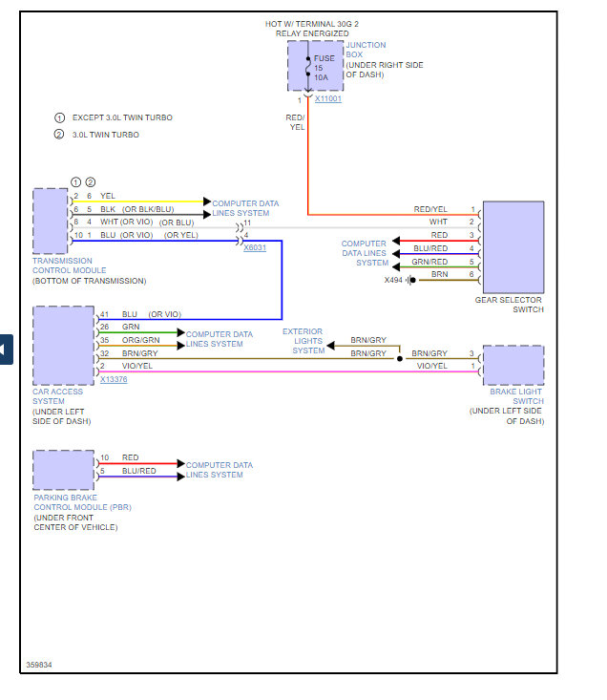Click COMPUTER DATA LINES SYSTEM beside parking brake module
Image resolution: width=607 pixels, height=700 pixels.
click(219, 470)
